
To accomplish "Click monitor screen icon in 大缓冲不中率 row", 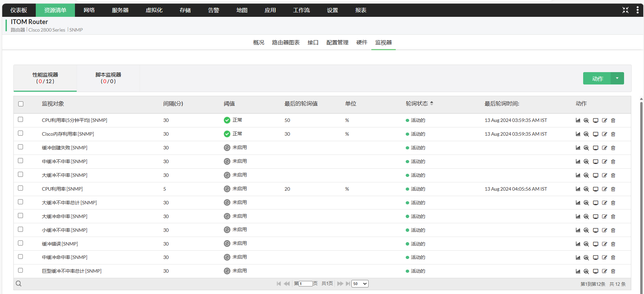I will coord(596,175).
